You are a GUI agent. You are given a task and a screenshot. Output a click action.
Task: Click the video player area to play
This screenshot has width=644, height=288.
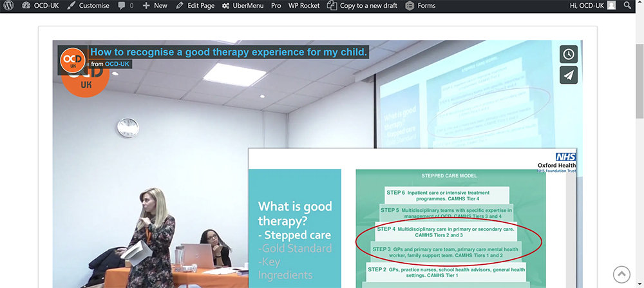coord(317,164)
